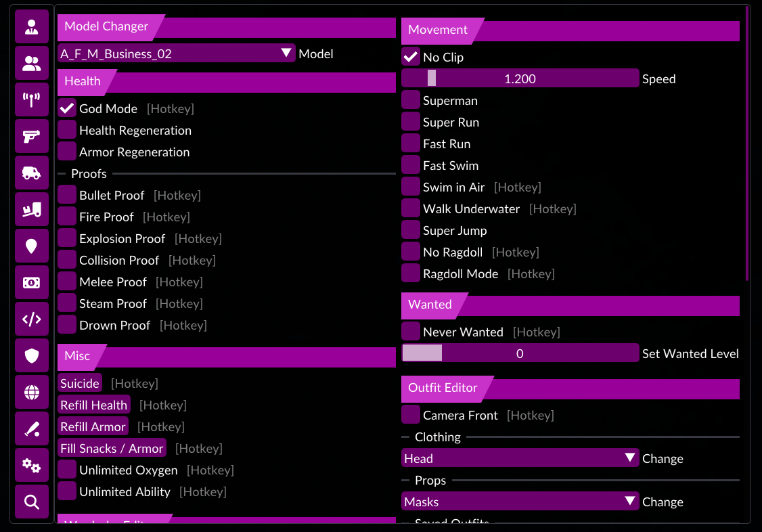Set hotkey for Never Wanted
762x532 pixels.
pyautogui.click(x=537, y=332)
